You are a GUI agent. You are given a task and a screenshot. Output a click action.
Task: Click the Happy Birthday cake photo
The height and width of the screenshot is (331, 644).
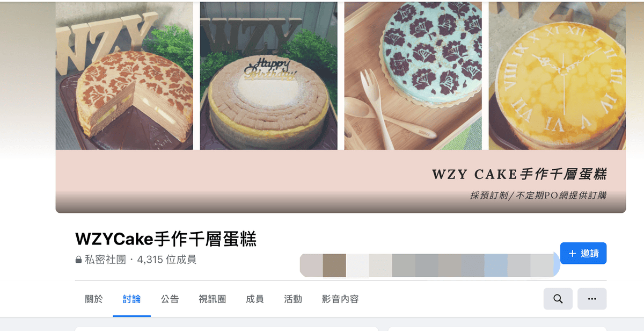269,76
